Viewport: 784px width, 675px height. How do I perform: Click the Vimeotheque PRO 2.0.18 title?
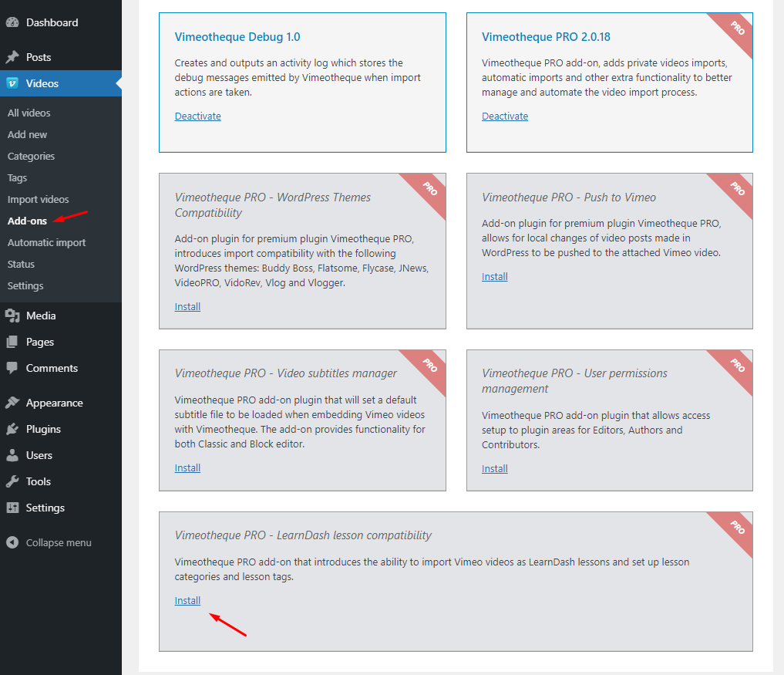(x=546, y=36)
